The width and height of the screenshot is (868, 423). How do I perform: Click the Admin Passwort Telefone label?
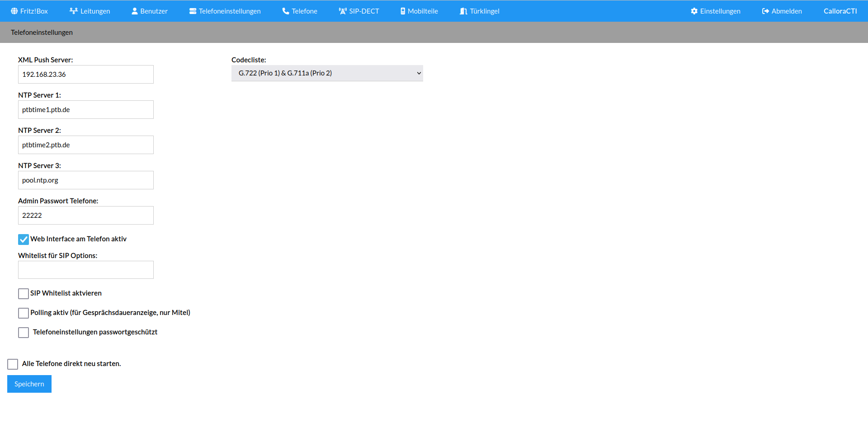(58, 201)
